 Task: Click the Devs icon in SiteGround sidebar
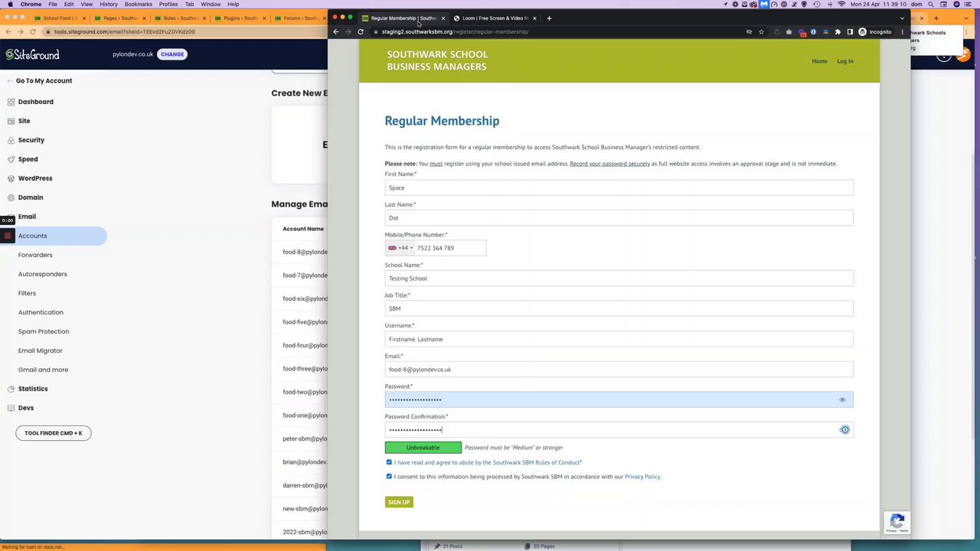click(x=11, y=408)
